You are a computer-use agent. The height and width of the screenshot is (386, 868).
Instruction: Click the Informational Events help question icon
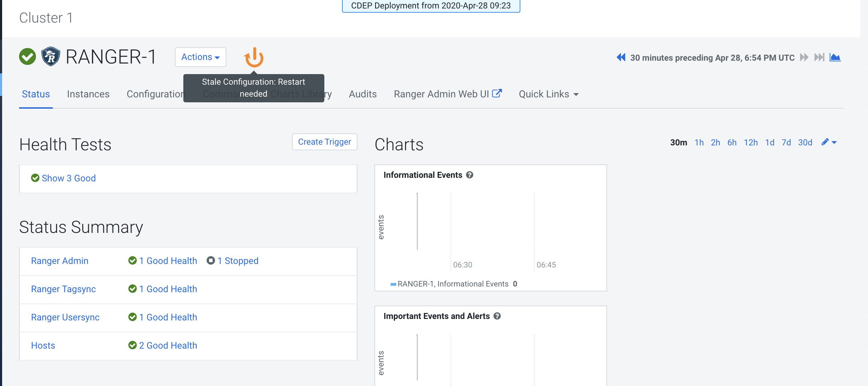coord(470,175)
